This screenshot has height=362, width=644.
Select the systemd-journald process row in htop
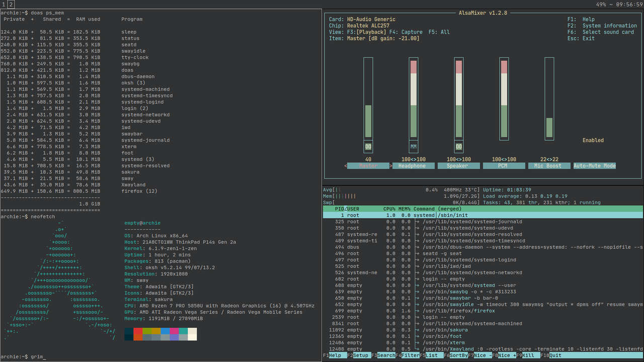(x=483, y=222)
